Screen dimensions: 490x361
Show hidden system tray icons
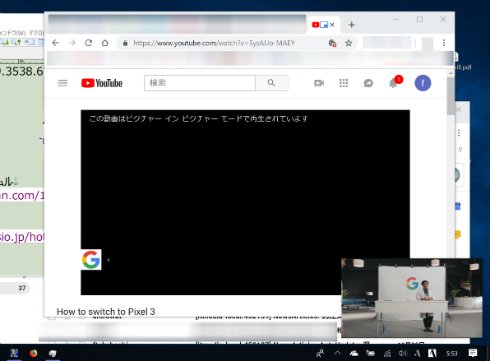tap(337, 353)
